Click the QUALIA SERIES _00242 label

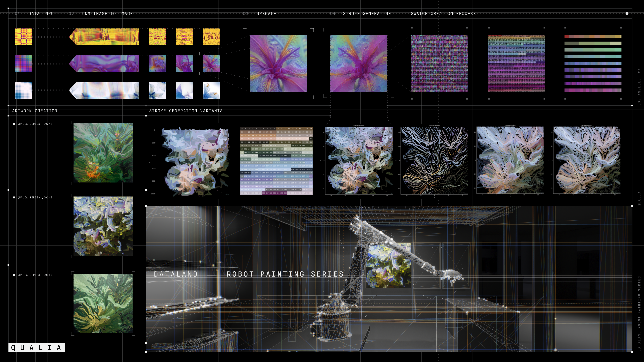point(35,124)
